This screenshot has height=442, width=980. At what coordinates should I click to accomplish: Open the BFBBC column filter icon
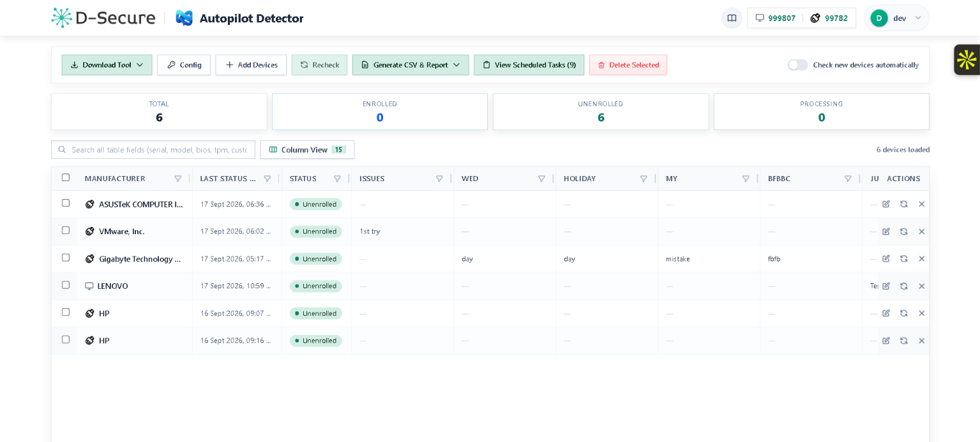coord(848,179)
